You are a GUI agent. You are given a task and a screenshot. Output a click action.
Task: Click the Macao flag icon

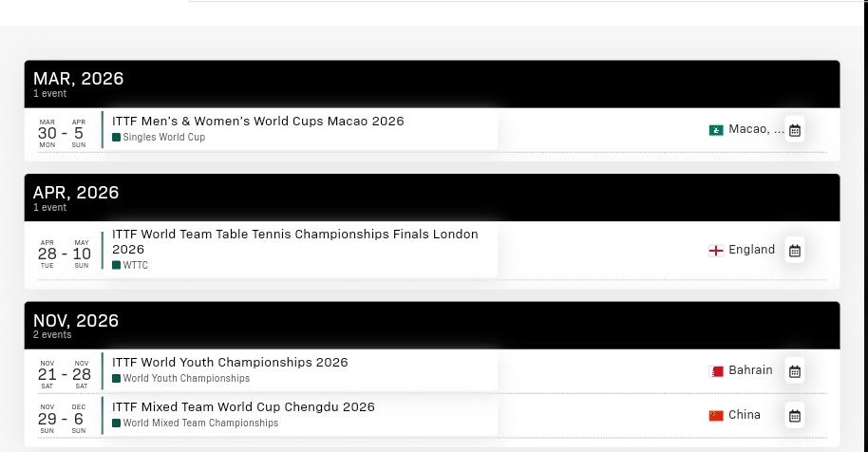coord(716,130)
